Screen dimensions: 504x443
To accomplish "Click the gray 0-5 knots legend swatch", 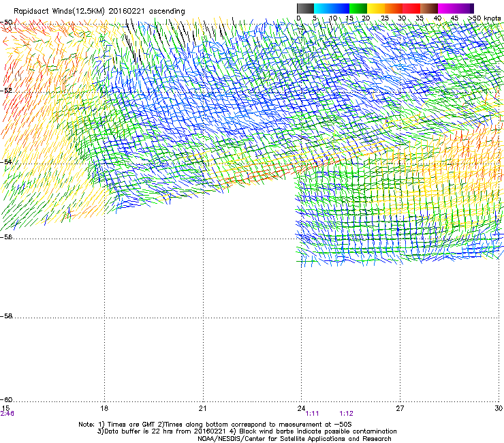I will tap(305, 8).
